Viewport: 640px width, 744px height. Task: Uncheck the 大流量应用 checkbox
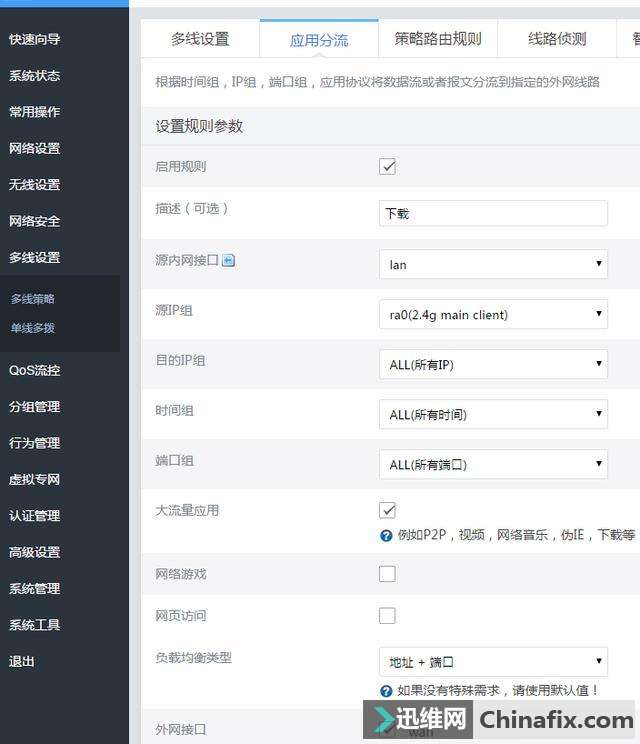[x=388, y=510]
